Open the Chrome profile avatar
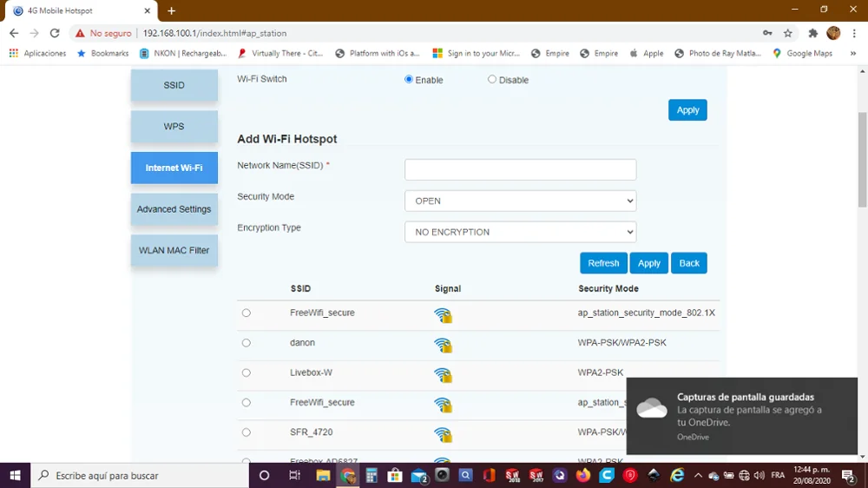This screenshot has height=488, width=868. pyautogui.click(x=833, y=33)
